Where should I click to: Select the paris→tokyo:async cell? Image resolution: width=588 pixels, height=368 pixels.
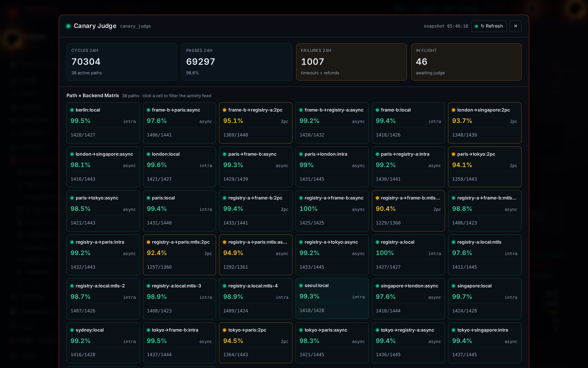click(103, 211)
